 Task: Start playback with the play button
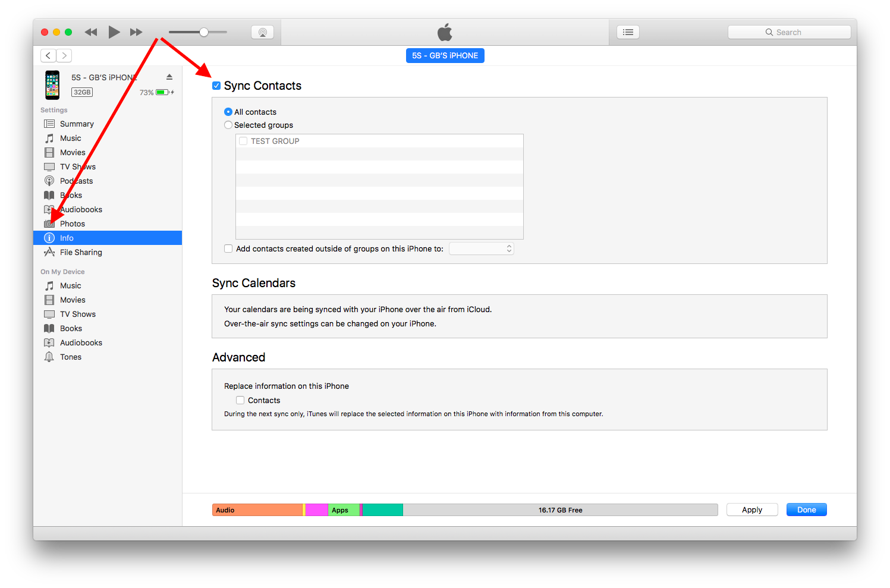click(x=114, y=32)
